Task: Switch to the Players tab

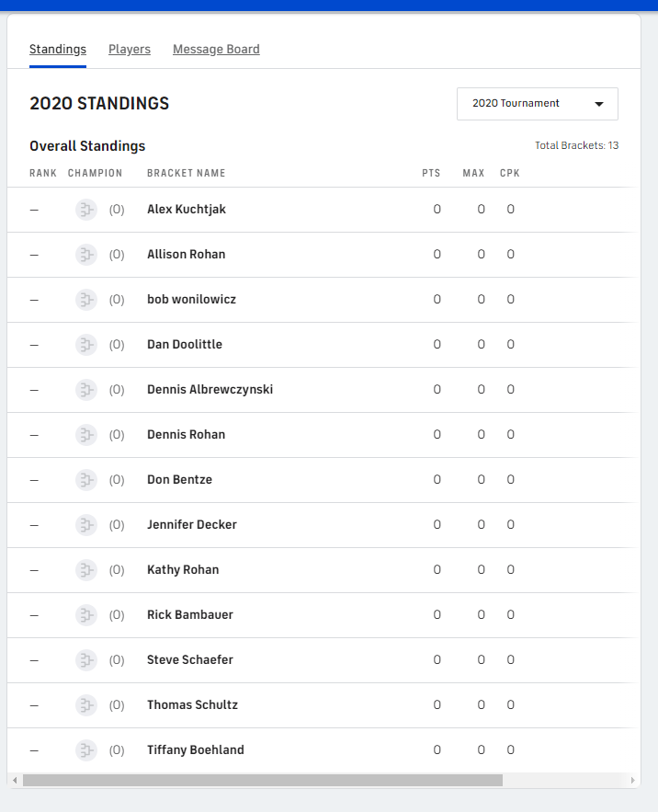Action: coord(130,50)
